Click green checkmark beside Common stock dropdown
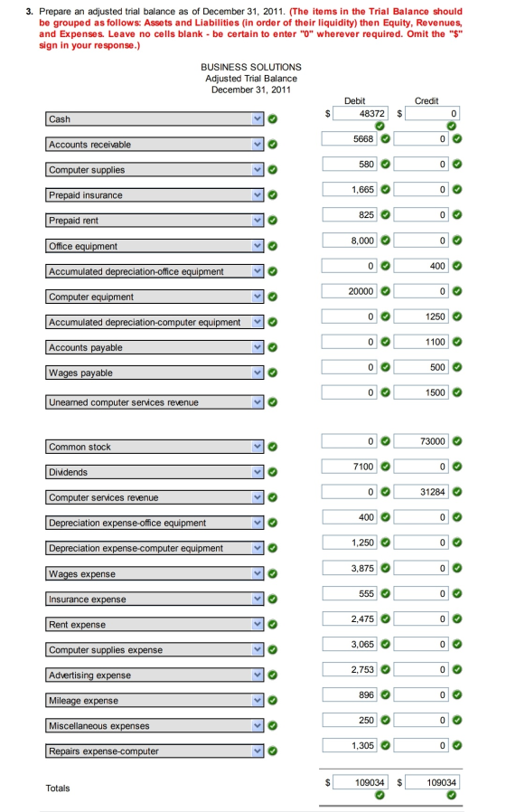Image resolution: width=506 pixels, height=812 pixels. pos(273,447)
